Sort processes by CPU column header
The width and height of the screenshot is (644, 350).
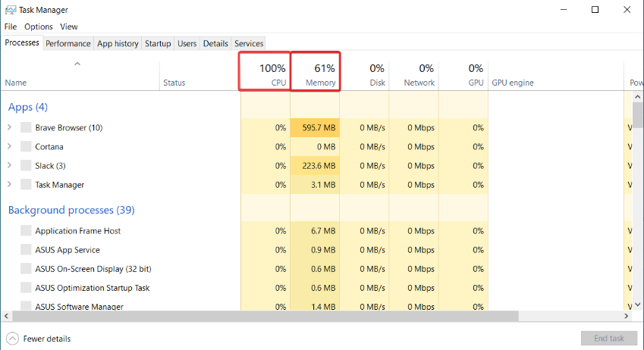click(x=265, y=73)
